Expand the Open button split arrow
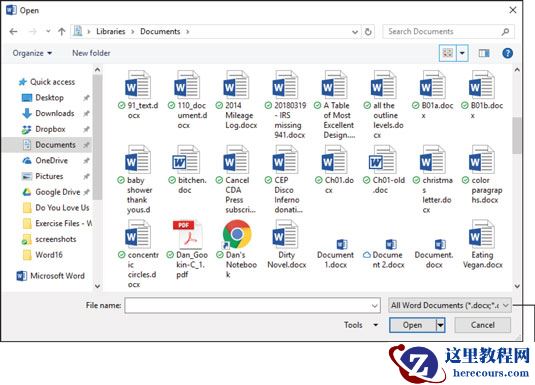Image resolution: width=535 pixels, height=385 pixels. [x=440, y=325]
